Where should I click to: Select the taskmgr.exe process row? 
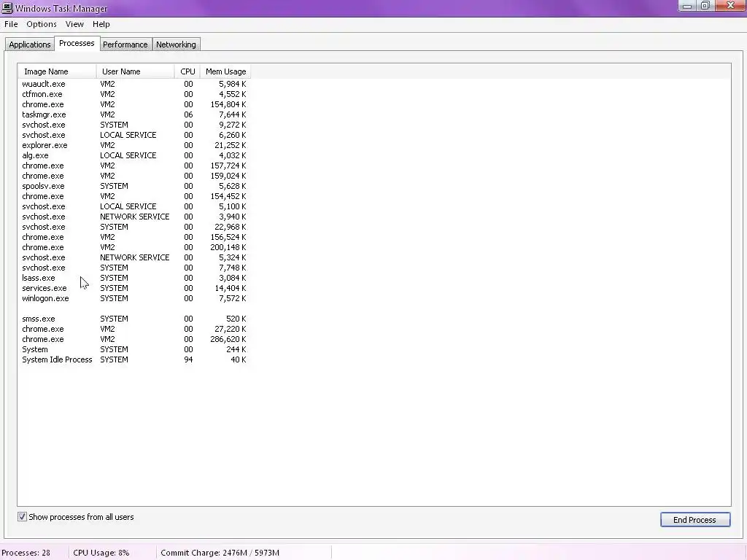tap(134, 114)
